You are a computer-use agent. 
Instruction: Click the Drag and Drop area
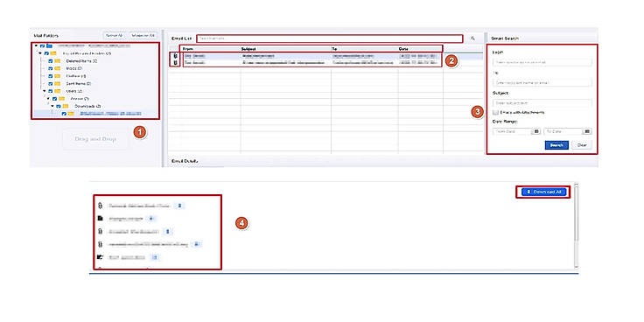tap(95, 139)
